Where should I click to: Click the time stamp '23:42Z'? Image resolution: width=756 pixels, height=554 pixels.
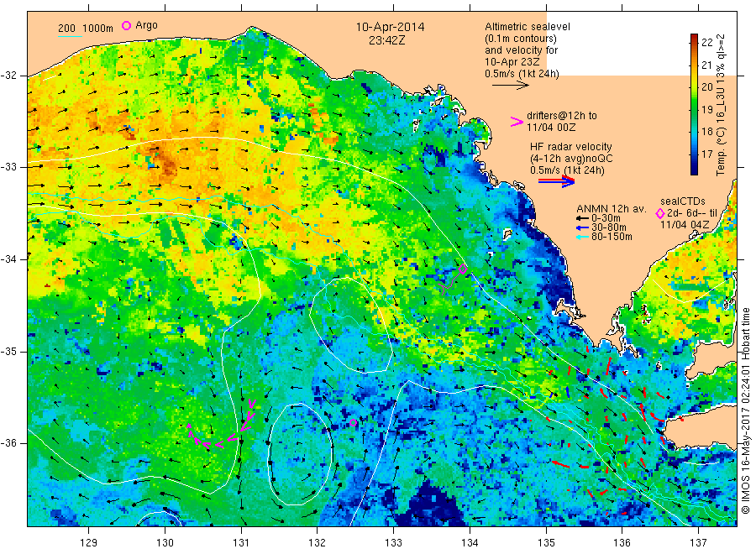tap(387, 41)
